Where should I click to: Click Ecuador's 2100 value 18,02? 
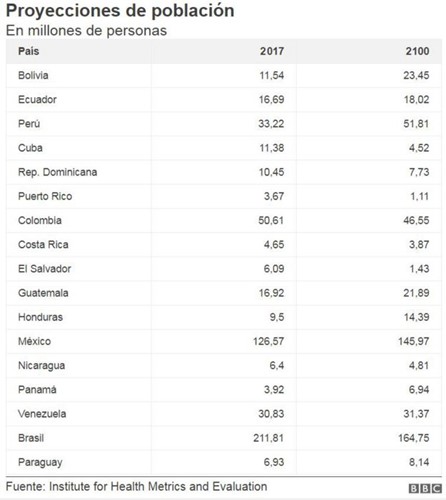click(x=416, y=99)
